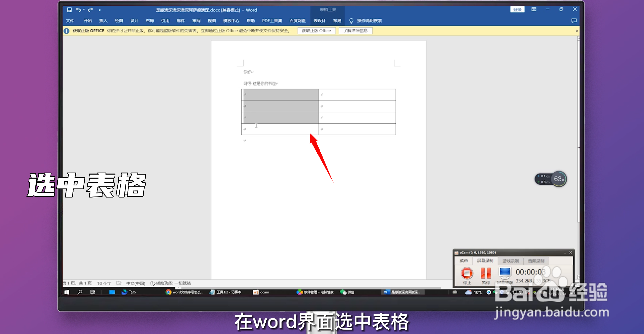This screenshot has height=334, width=644.
Task: Open the 菜单 menu in oCam
Action: click(x=464, y=261)
